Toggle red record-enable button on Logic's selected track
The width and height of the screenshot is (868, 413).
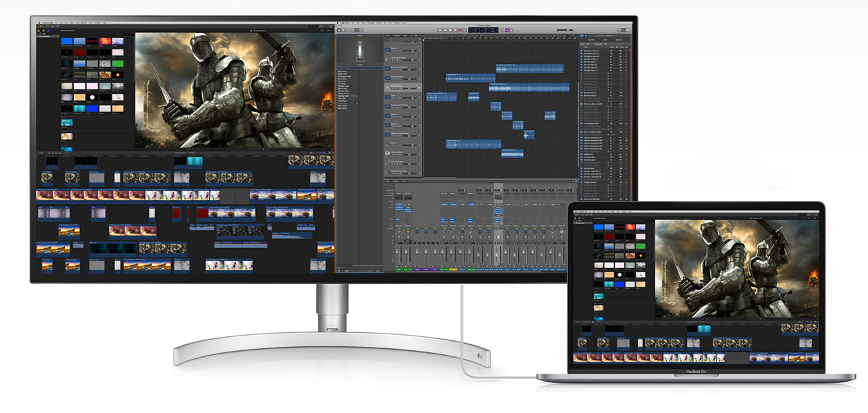pyautogui.click(x=399, y=89)
